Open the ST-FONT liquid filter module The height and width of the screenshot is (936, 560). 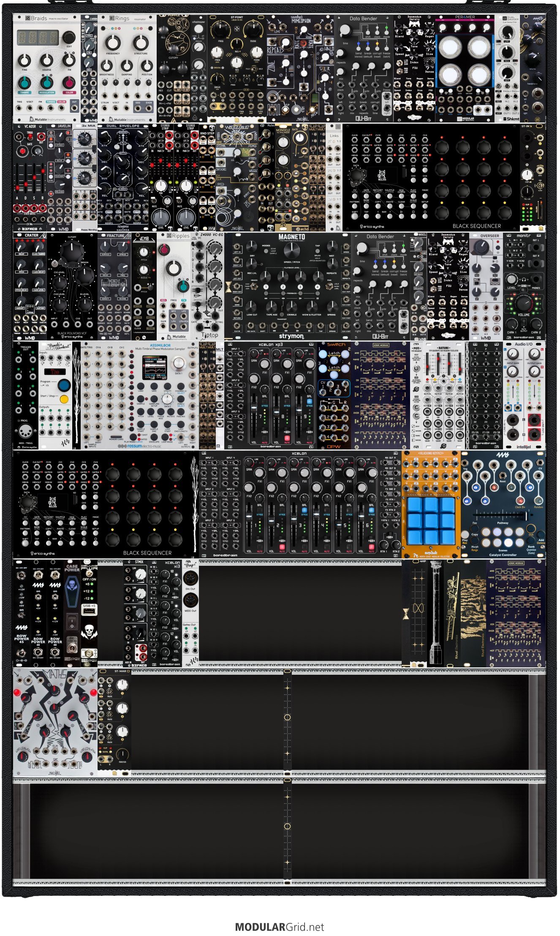click(x=237, y=68)
